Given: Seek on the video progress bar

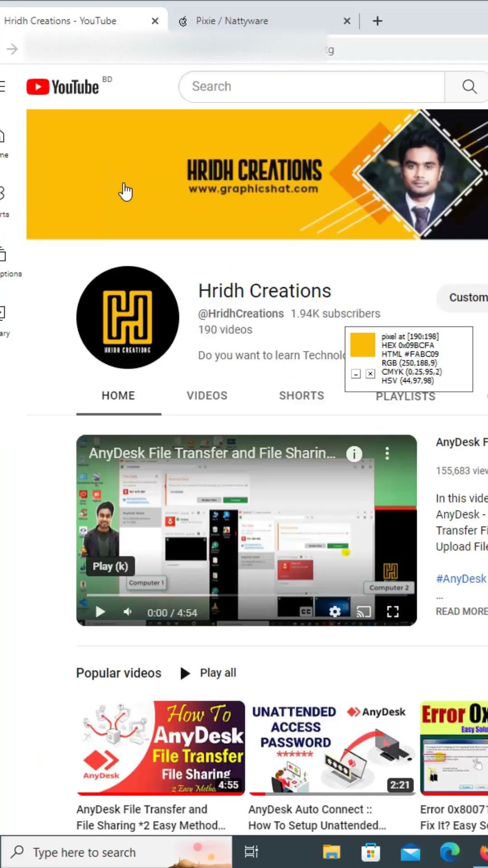Looking at the screenshot, I should pos(246,595).
